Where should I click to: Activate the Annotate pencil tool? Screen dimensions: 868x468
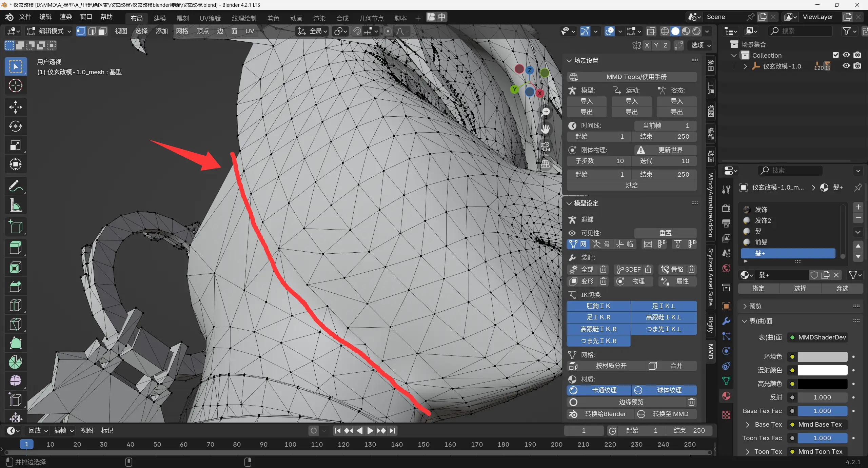pos(15,186)
